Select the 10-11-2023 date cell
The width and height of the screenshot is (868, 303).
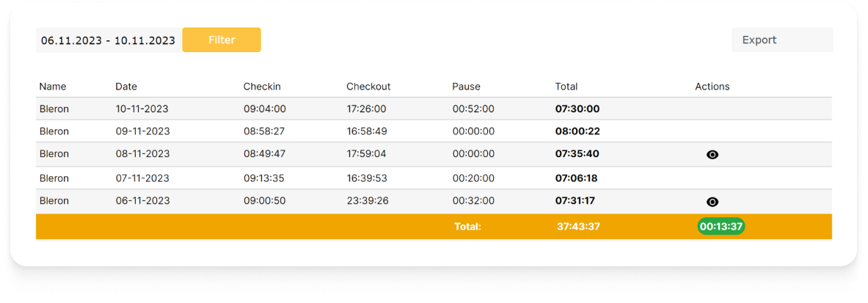pyautogui.click(x=142, y=109)
